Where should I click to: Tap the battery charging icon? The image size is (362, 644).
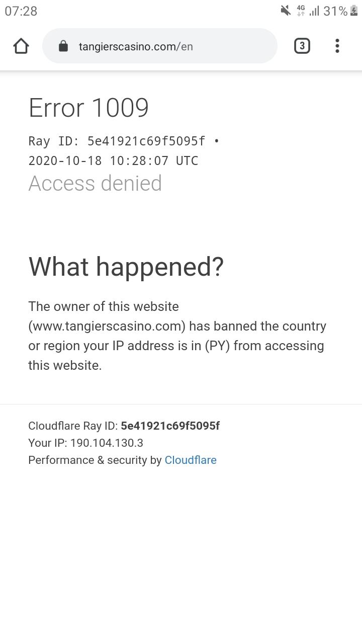click(x=353, y=11)
